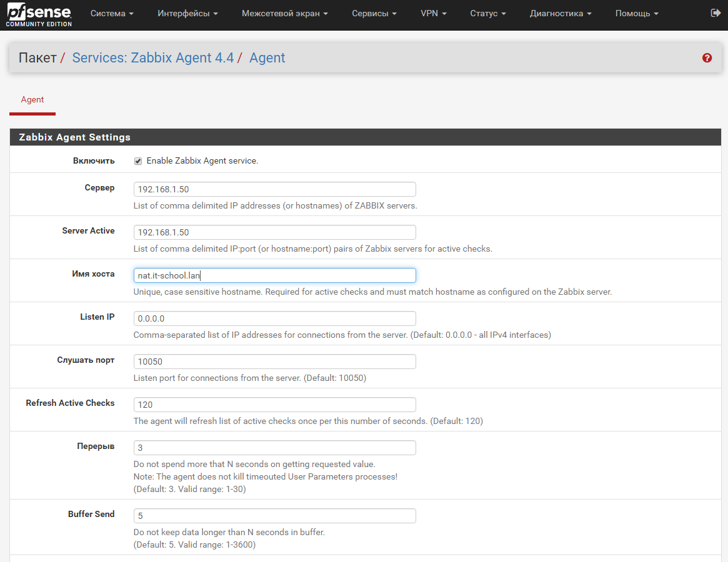The width and height of the screenshot is (728, 562).
Task: Expand the Межсетевой экран menu
Action: tap(284, 14)
